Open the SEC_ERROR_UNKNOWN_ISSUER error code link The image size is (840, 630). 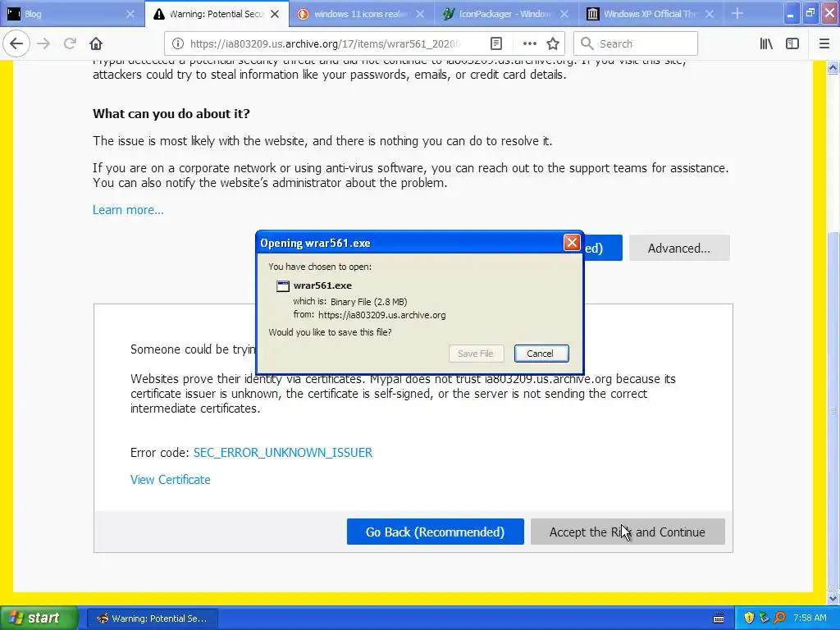[x=283, y=453]
